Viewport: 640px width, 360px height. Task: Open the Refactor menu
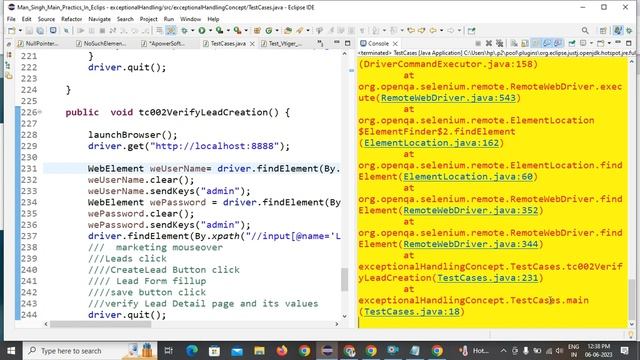pos(71,19)
